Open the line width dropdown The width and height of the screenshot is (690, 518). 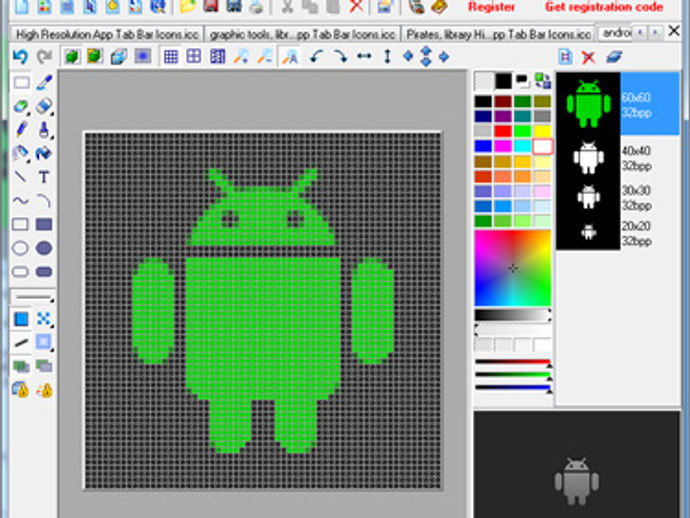(33, 298)
